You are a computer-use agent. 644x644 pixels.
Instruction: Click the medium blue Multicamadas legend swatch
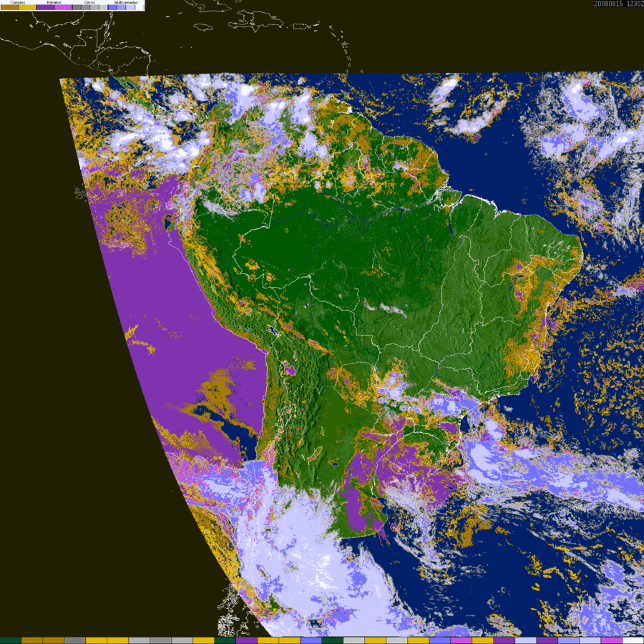coord(121,7)
